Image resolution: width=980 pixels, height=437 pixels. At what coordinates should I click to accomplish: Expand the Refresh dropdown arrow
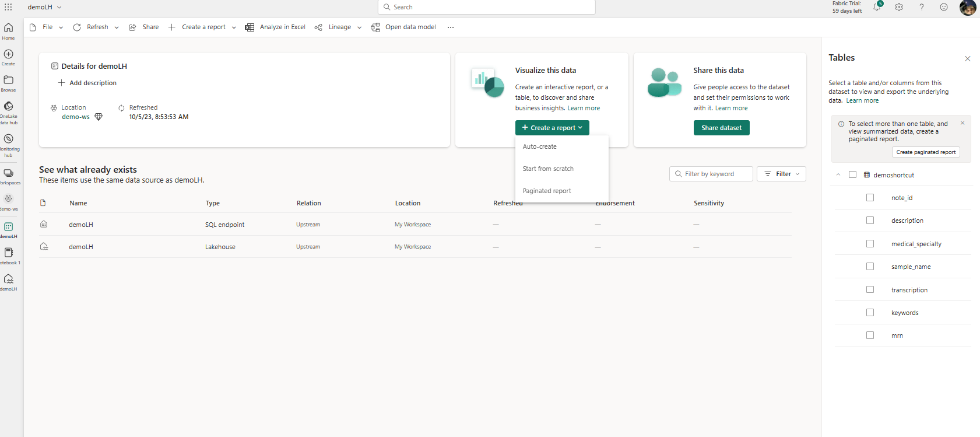point(117,27)
